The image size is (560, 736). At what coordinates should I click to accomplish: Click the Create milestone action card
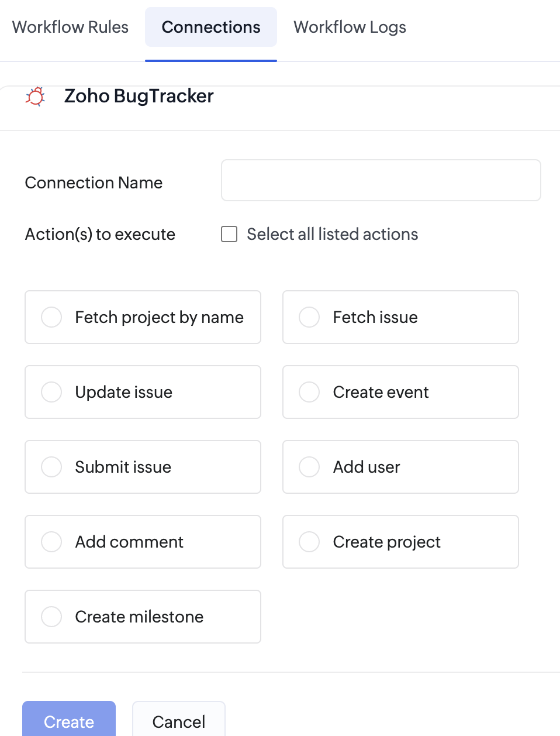143,617
